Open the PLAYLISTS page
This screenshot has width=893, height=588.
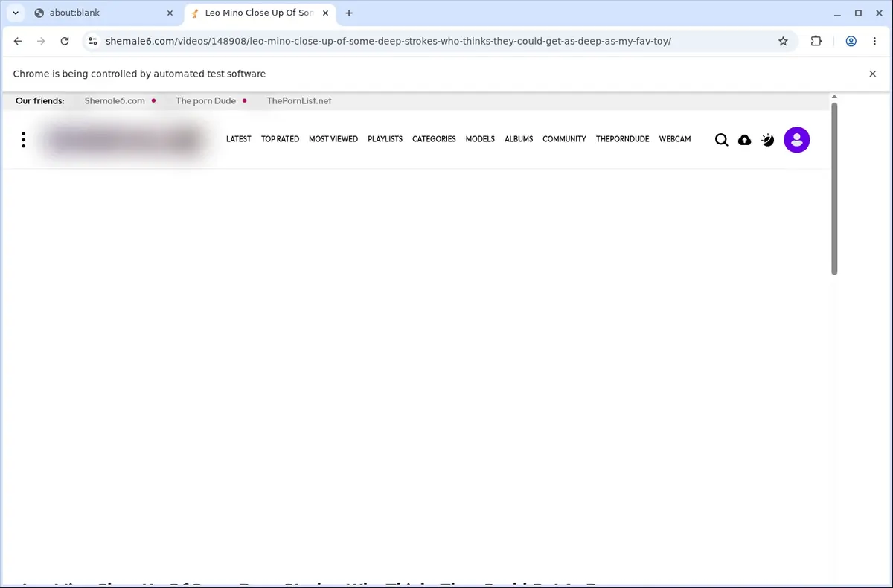[385, 139]
